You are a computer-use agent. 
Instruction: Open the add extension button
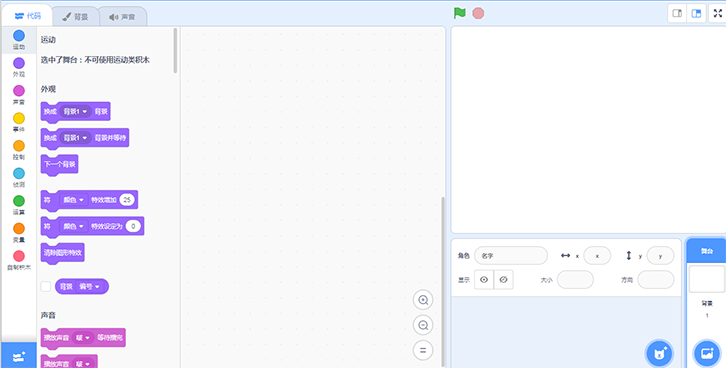click(x=19, y=356)
